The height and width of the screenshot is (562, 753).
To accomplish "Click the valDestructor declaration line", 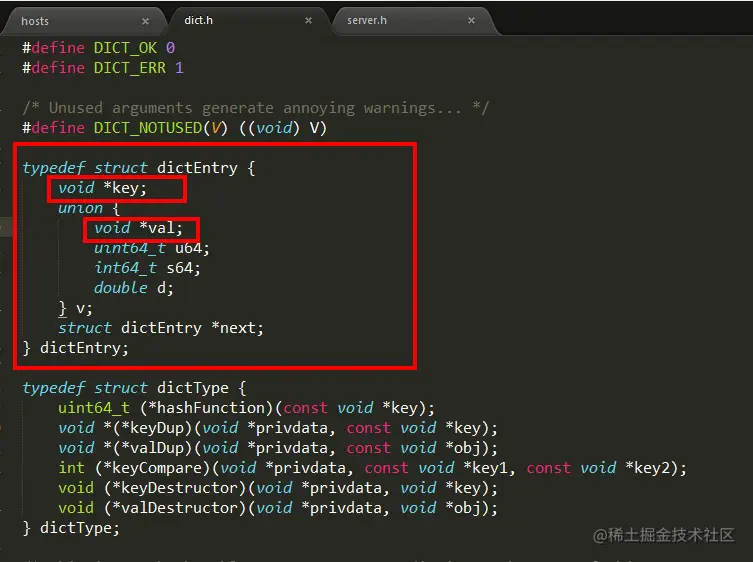I will click(x=278, y=508).
